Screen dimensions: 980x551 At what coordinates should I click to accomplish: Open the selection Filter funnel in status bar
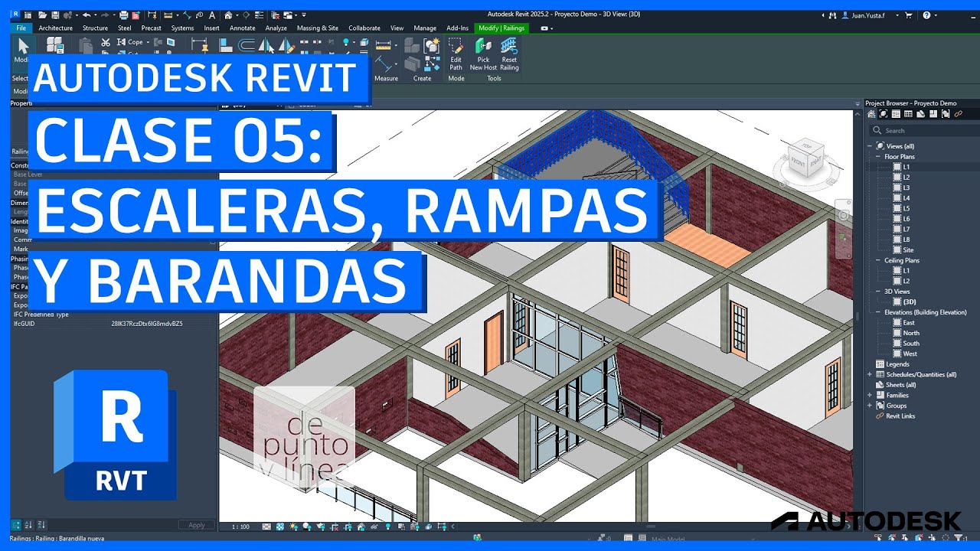point(958,538)
